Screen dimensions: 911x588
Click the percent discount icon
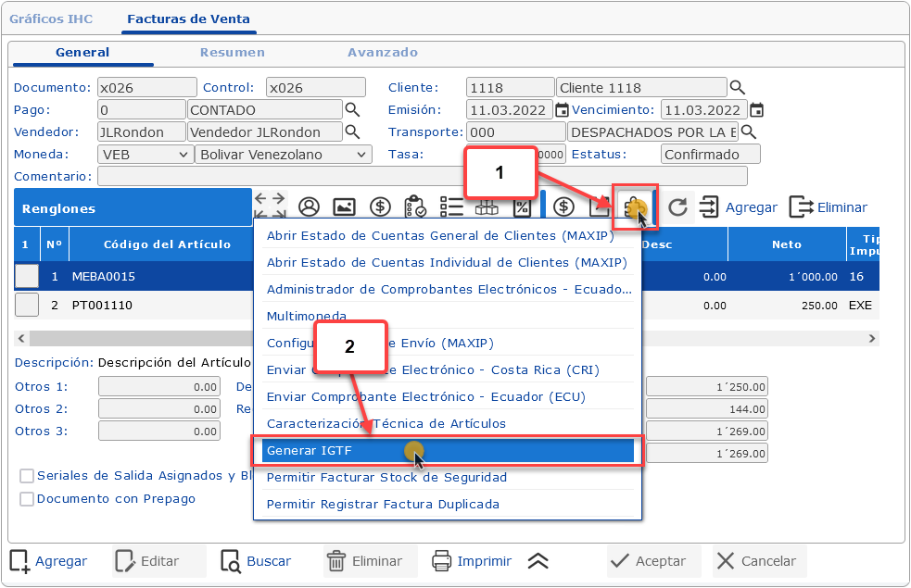pyautogui.click(x=522, y=207)
